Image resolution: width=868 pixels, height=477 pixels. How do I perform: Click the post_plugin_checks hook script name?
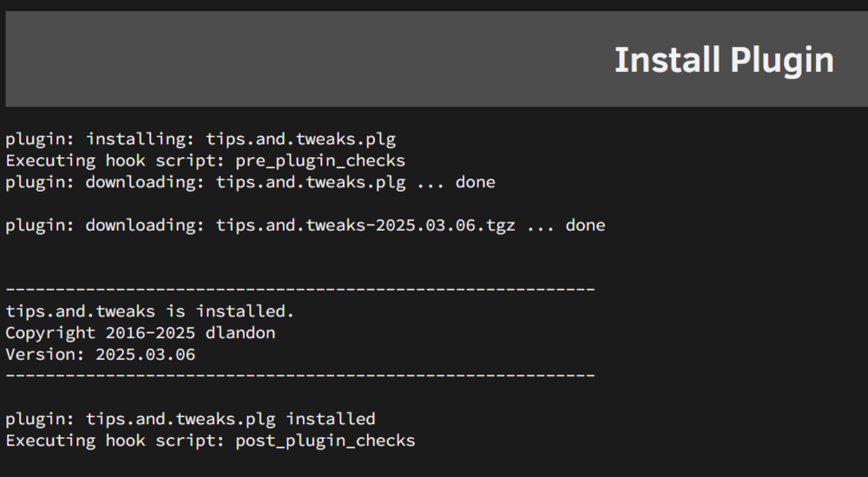(325, 441)
